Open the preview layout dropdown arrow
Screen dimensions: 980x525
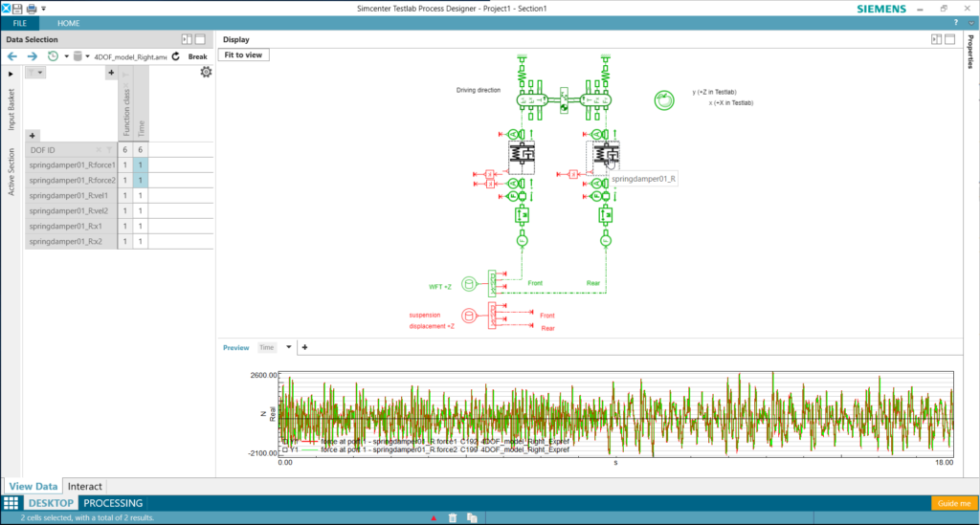[289, 347]
